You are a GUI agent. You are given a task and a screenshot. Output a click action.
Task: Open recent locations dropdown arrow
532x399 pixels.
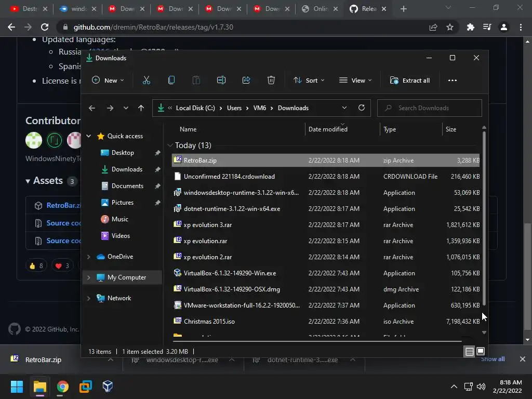click(x=126, y=108)
